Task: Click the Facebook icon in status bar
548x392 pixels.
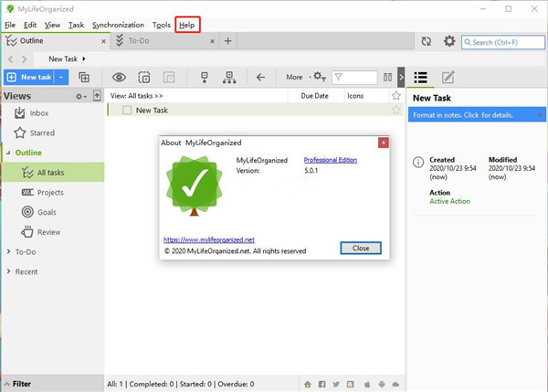Action: (x=321, y=385)
